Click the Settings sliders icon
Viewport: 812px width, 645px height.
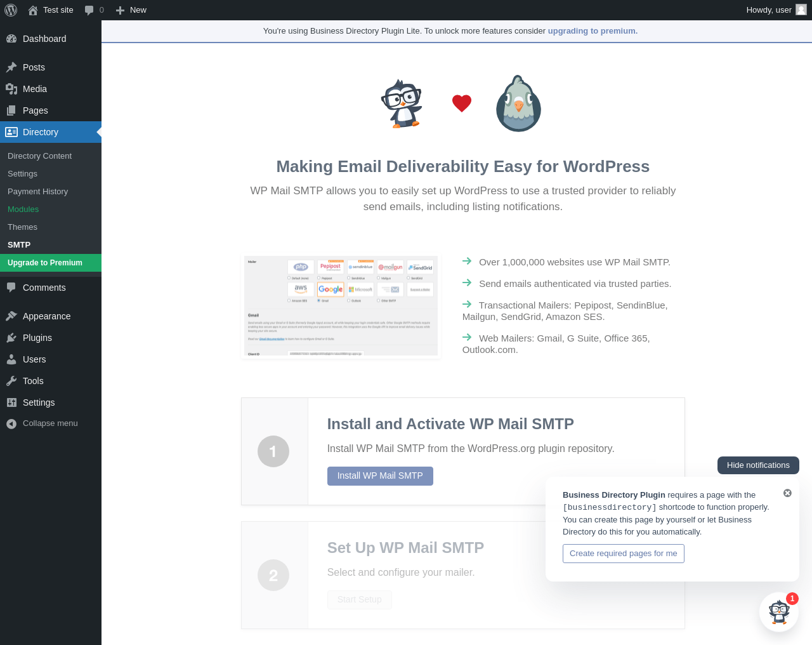(11, 402)
